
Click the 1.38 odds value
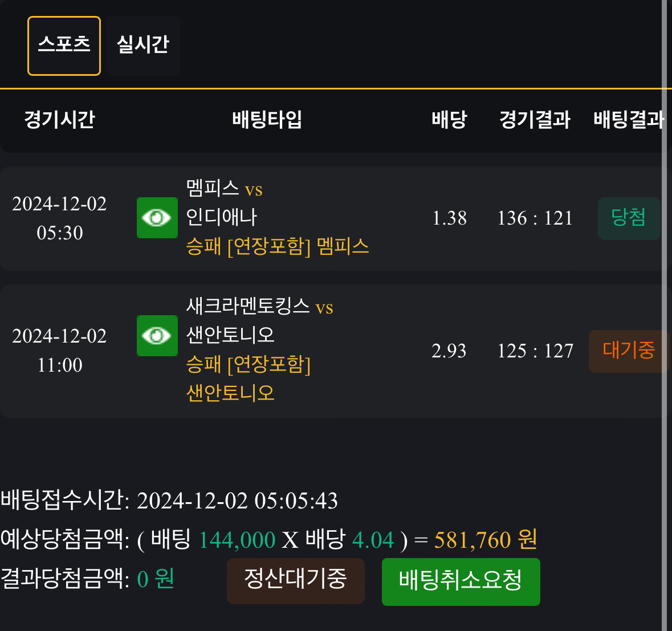tap(449, 218)
